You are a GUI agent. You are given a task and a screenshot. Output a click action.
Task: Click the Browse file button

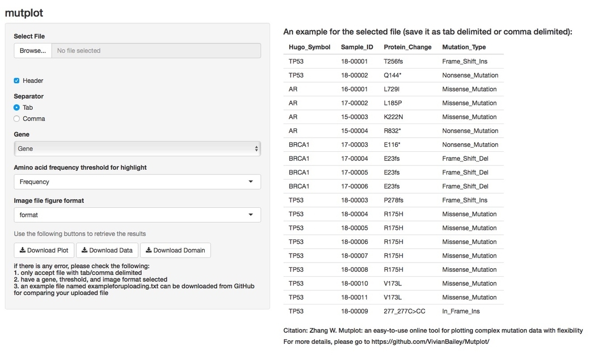coord(33,50)
